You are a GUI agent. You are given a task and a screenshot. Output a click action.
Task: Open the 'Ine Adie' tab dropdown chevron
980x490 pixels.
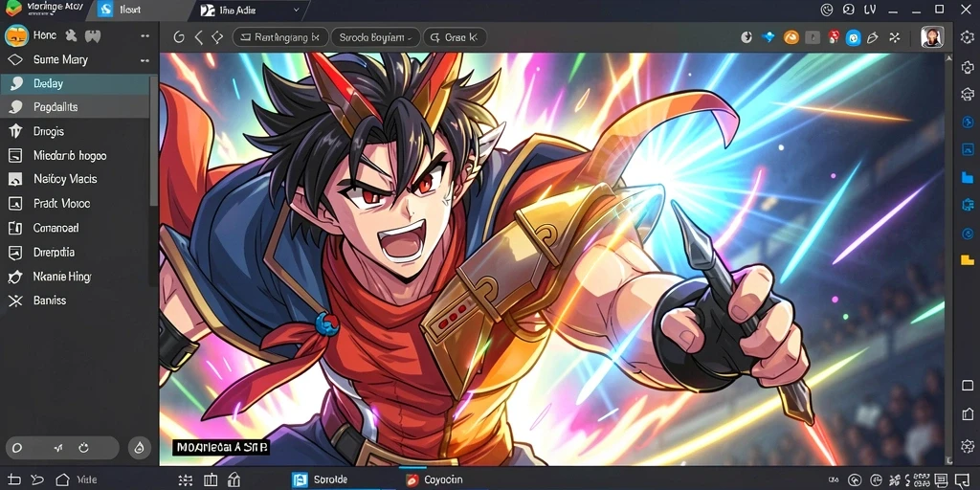pos(297,10)
